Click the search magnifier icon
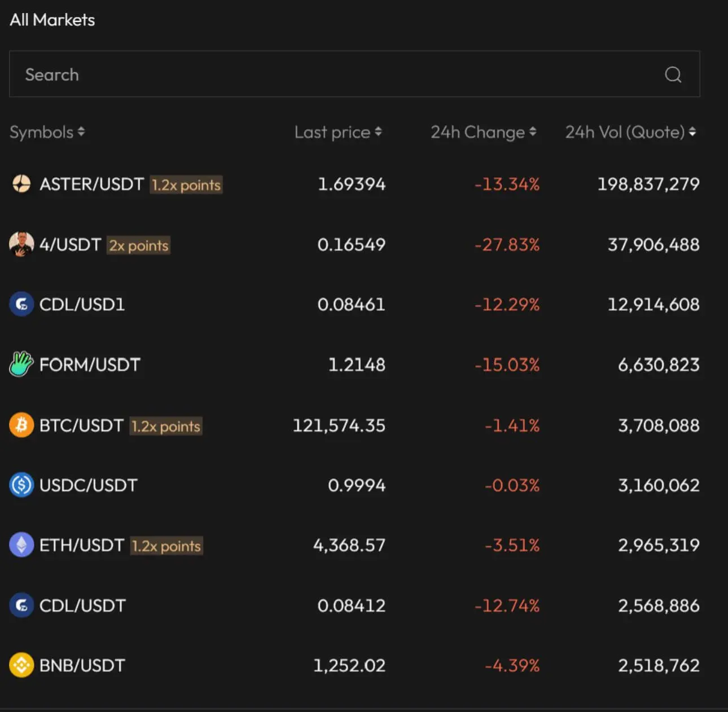 pos(673,74)
